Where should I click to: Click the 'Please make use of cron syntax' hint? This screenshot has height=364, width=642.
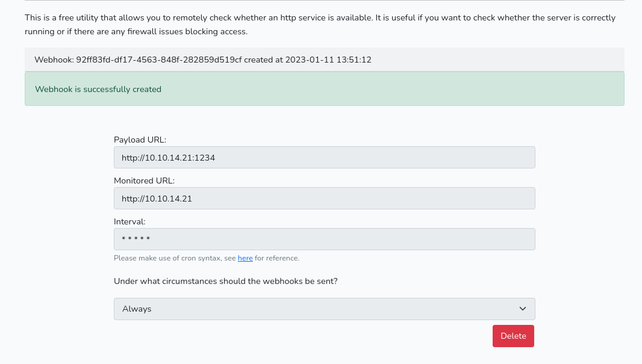click(x=175, y=258)
